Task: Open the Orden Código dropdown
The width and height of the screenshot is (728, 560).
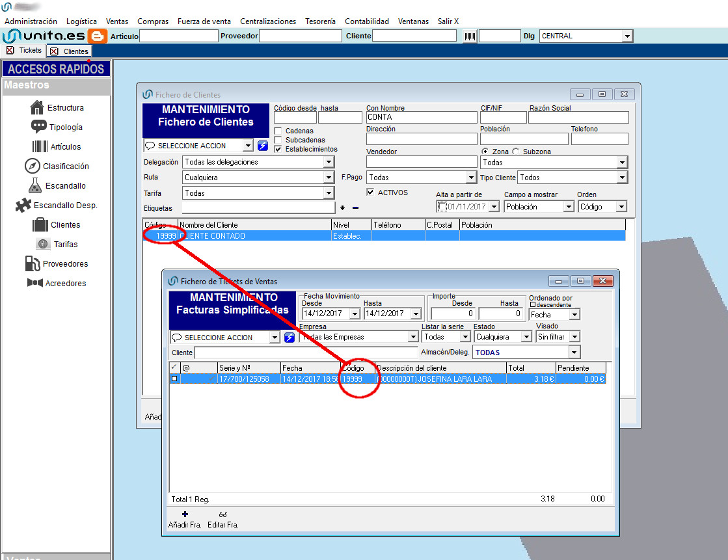Action: tap(621, 207)
